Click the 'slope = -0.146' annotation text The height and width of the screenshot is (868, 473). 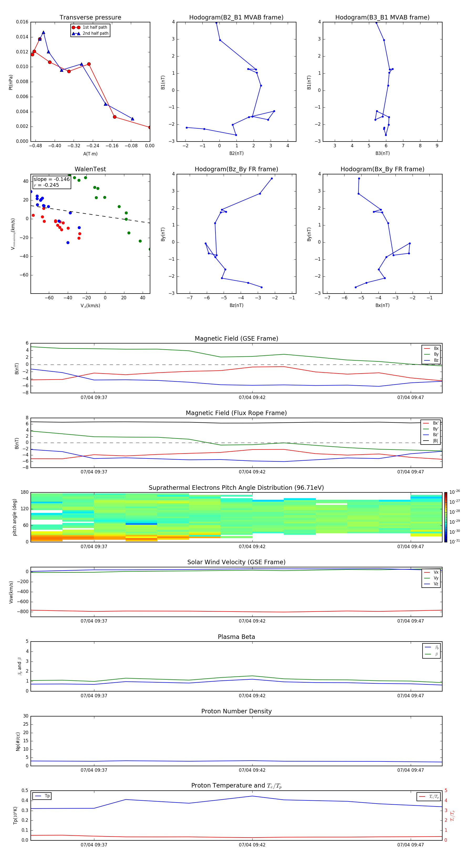(x=52, y=179)
